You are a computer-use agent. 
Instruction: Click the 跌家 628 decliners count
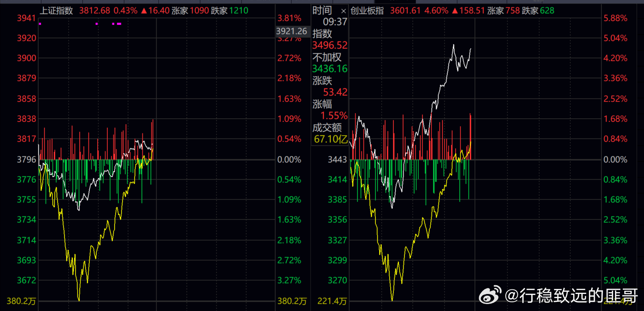click(539, 11)
